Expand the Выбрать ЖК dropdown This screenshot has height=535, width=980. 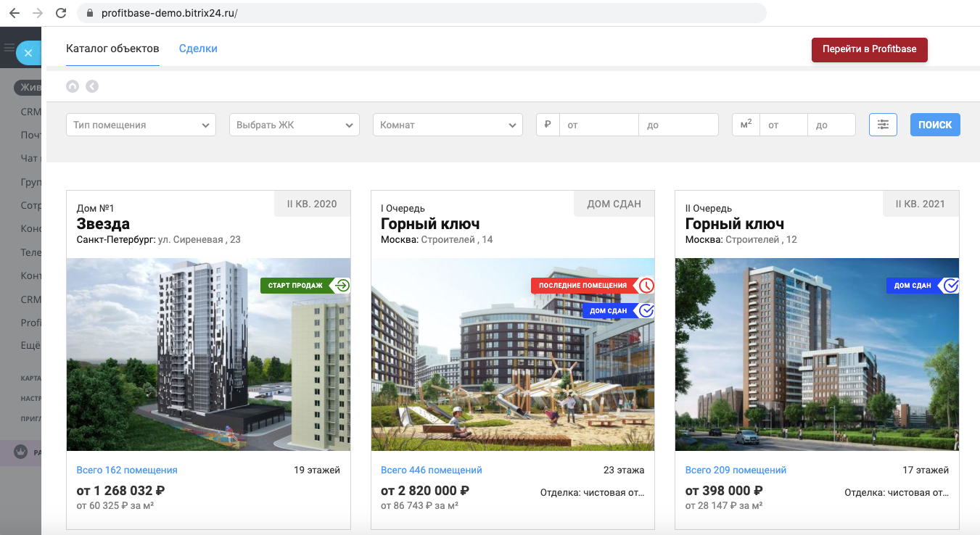point(295,125)
